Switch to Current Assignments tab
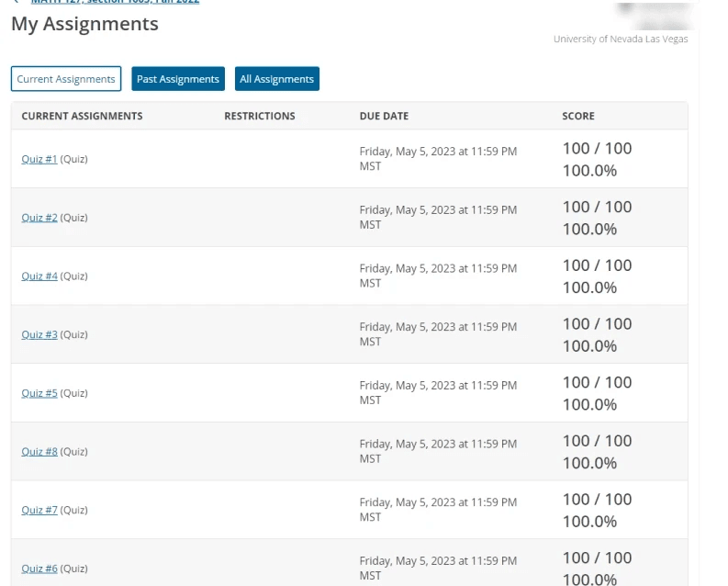 coord(66,79)
